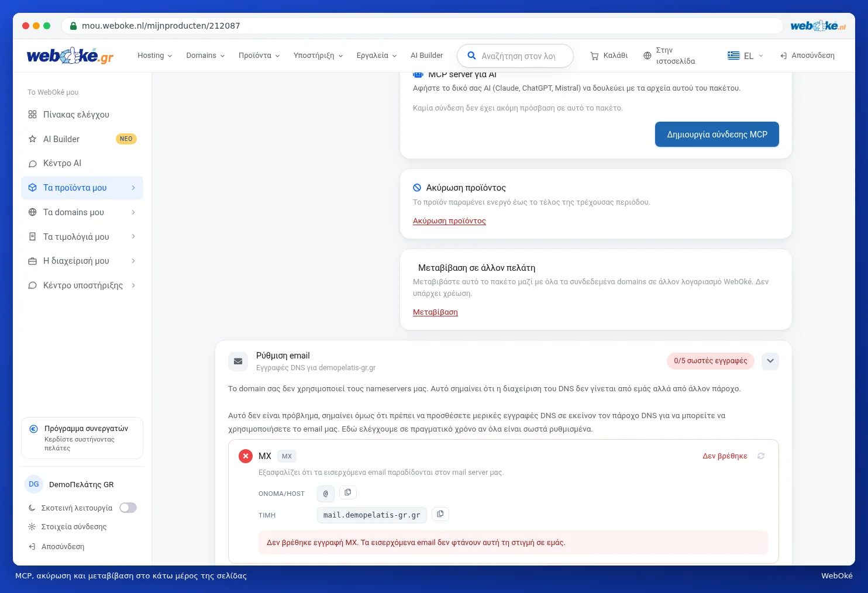Open Πρόγραμμα συνεργατών card
The image size is (868, 593).
point(82,438)
